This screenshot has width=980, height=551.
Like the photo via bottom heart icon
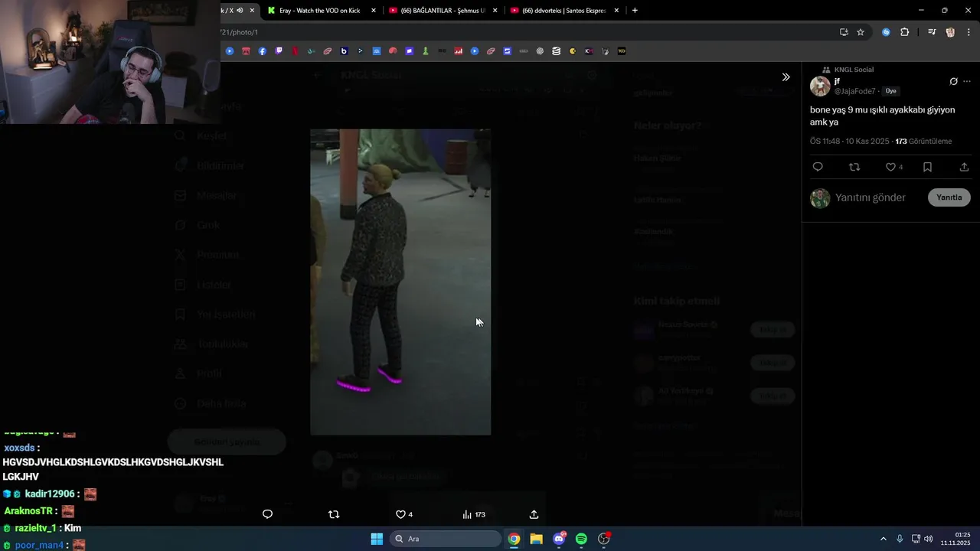click(x=400, y=514)
